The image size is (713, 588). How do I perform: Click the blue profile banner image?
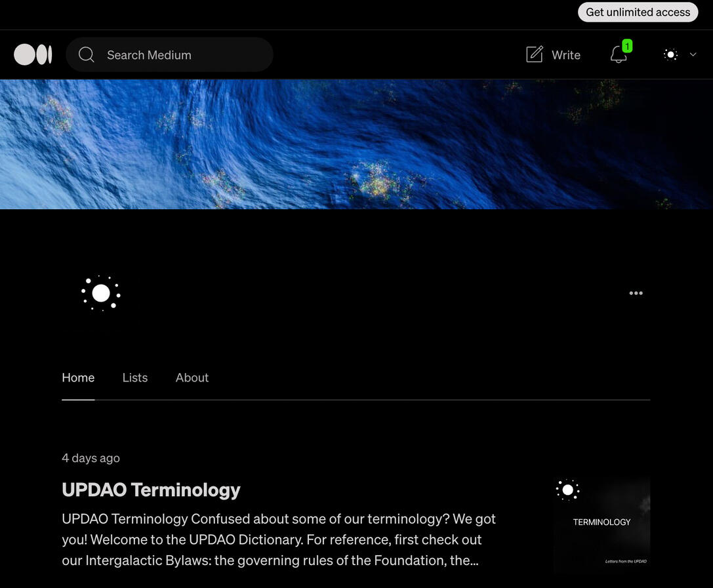[356, 144]
